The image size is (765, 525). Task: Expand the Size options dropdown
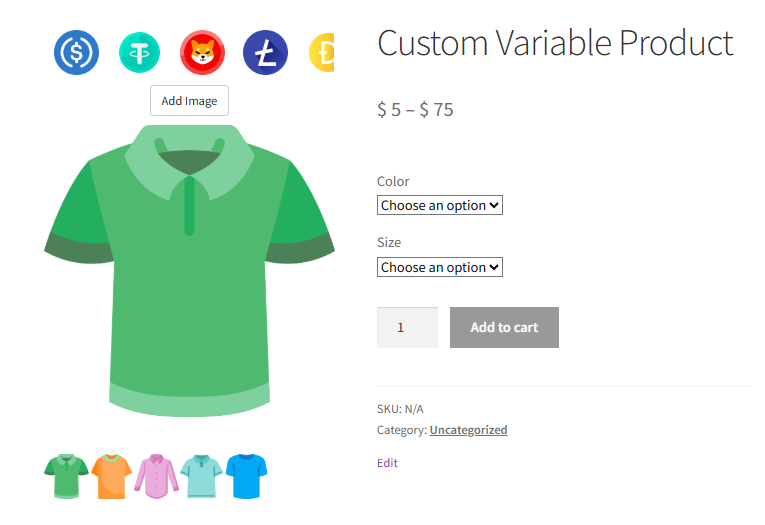[439, 268]
